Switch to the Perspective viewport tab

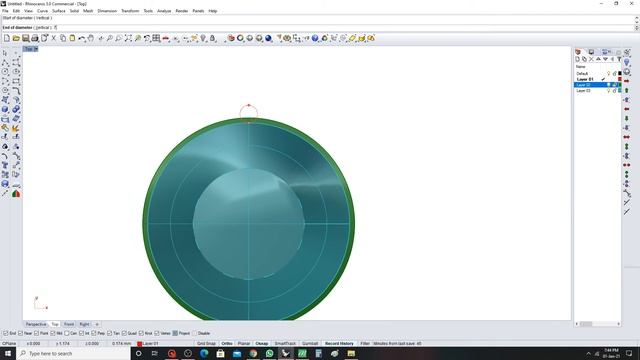pos(36,324)
